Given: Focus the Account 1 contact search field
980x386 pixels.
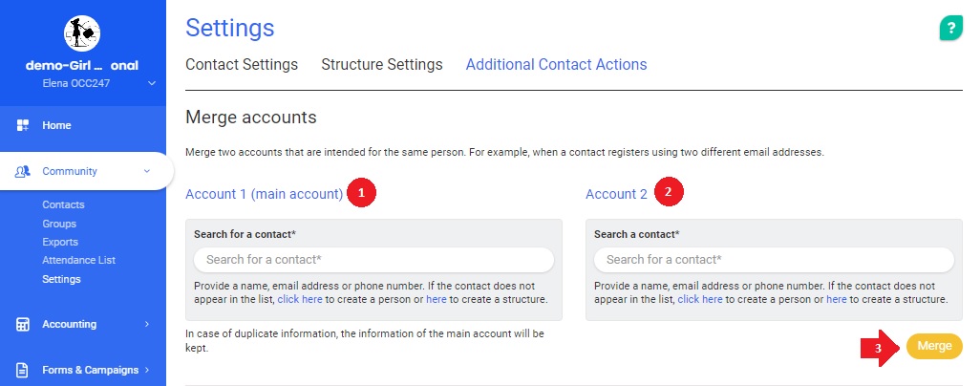Looking at the screenshot, I should coord(373,260).
